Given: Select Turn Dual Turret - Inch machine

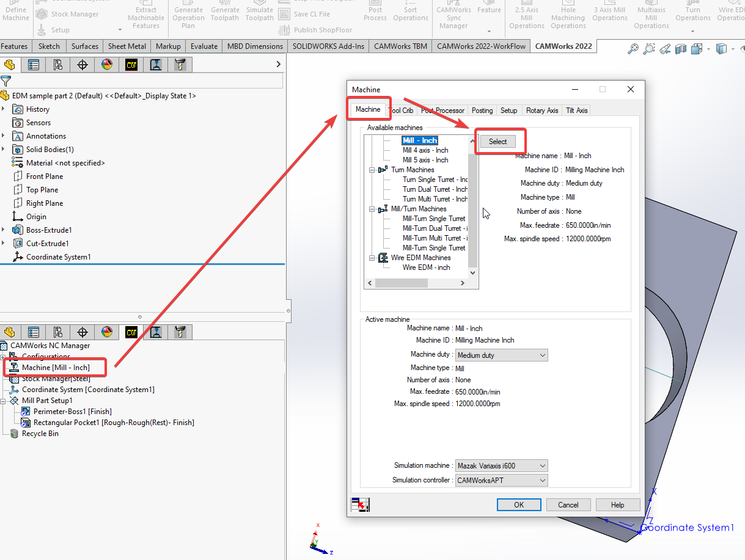Looking at the screenshot, I should (435, 189).
